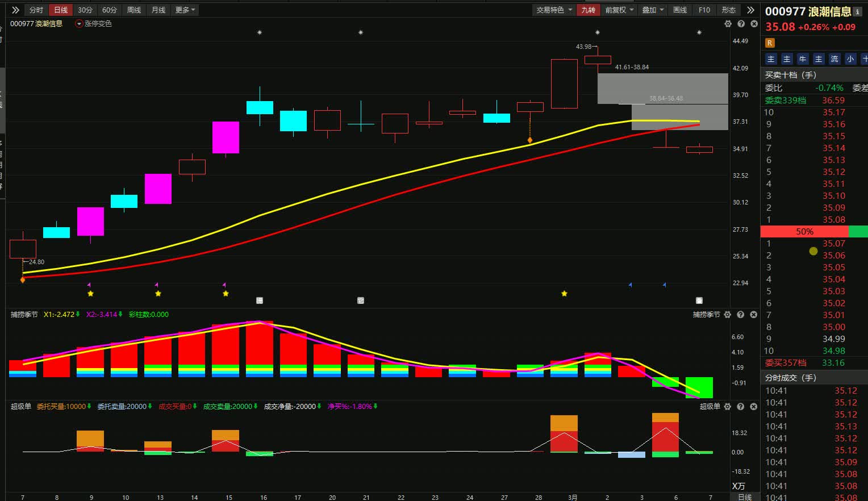This screenshot has width=868, height=501.
Task: Click the news note icon under day 21
Action: (361, 300)
